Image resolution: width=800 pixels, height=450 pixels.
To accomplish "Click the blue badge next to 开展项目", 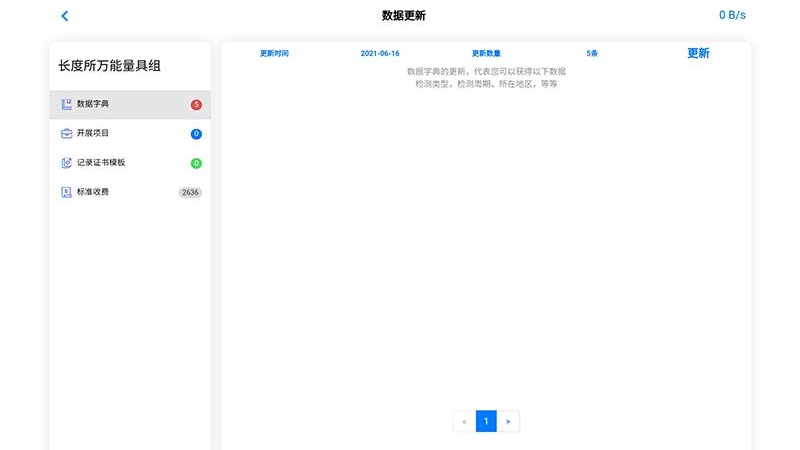I will pos(196,134).
